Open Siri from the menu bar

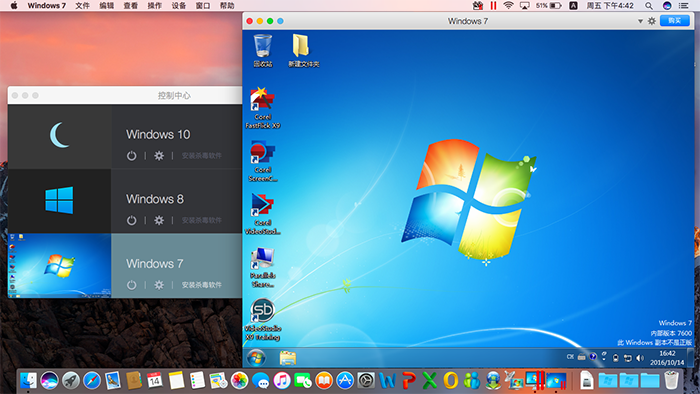click(667, 6)
